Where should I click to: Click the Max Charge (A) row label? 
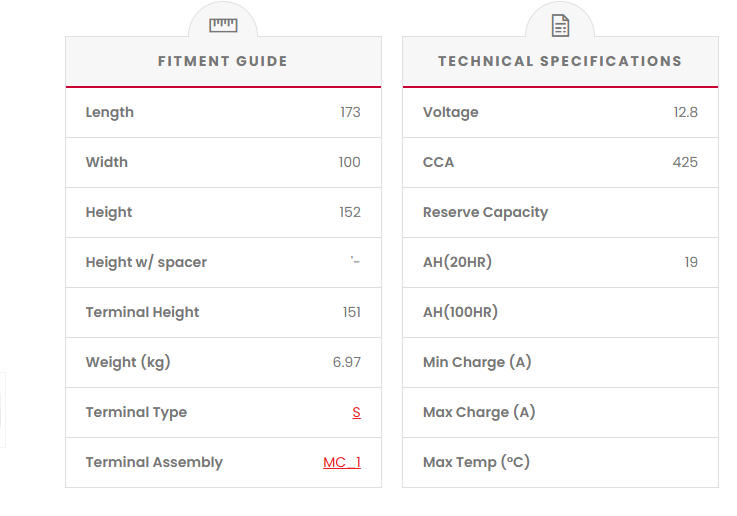pyautogui.click(x=479, y=412)
